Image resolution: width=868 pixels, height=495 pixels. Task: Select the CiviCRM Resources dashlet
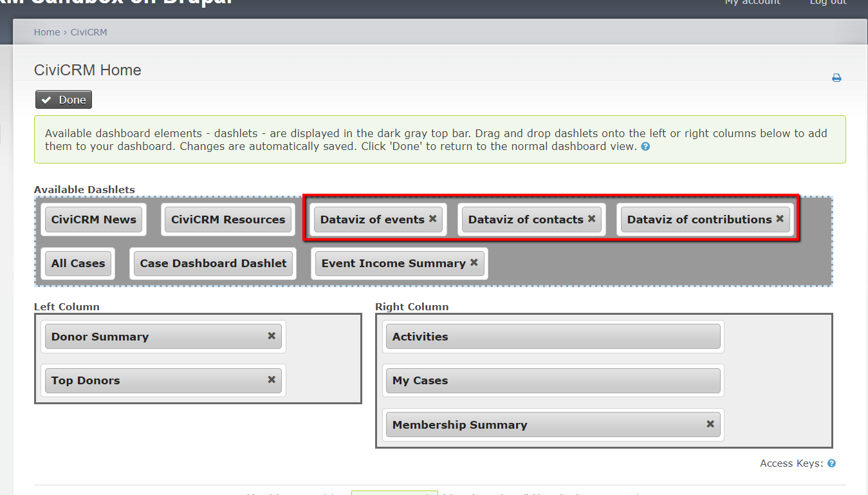(228, 219)
